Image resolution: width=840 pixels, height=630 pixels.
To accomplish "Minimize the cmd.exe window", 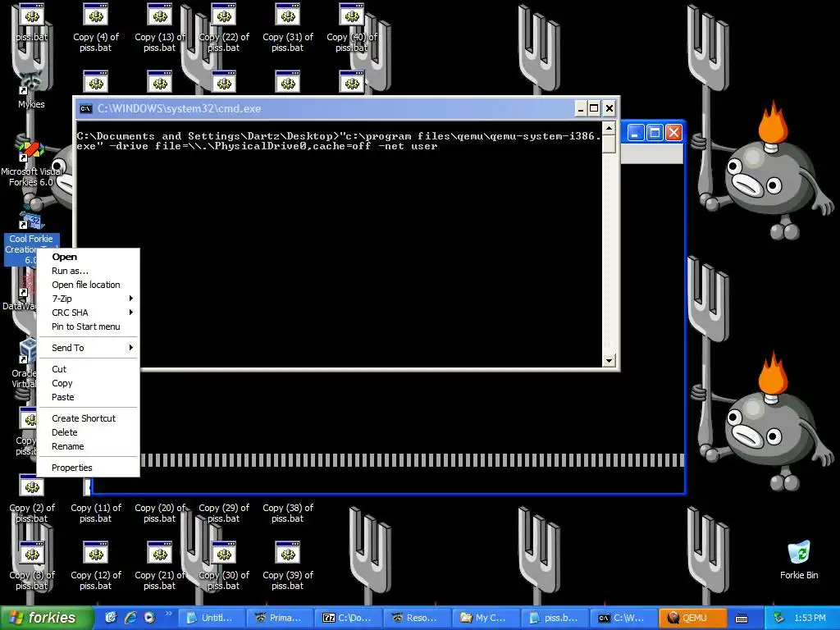I will click(581, 109).
